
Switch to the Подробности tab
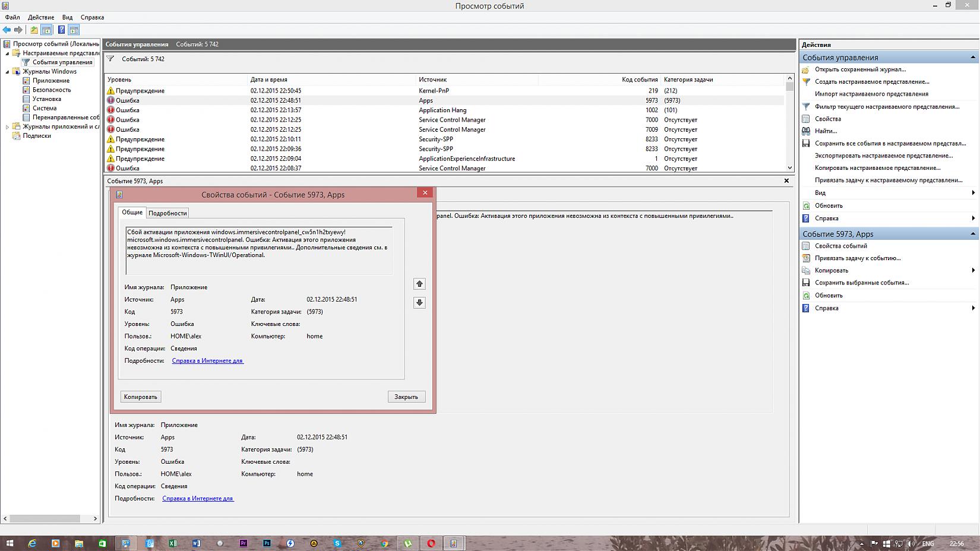coord(167,213)
